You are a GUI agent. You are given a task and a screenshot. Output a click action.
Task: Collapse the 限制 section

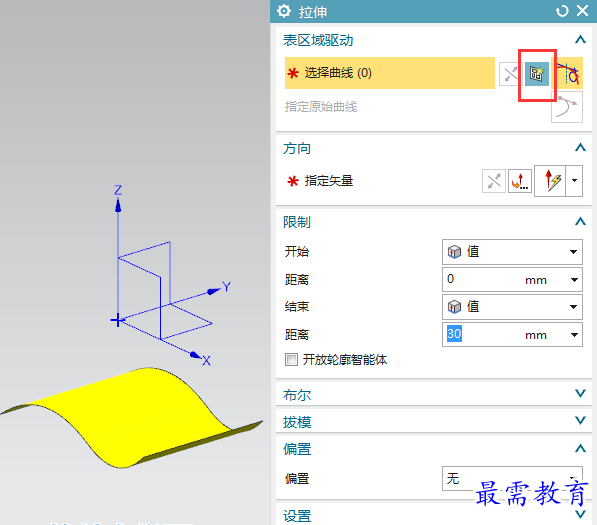pyautogui.click(x=580, y=221)
